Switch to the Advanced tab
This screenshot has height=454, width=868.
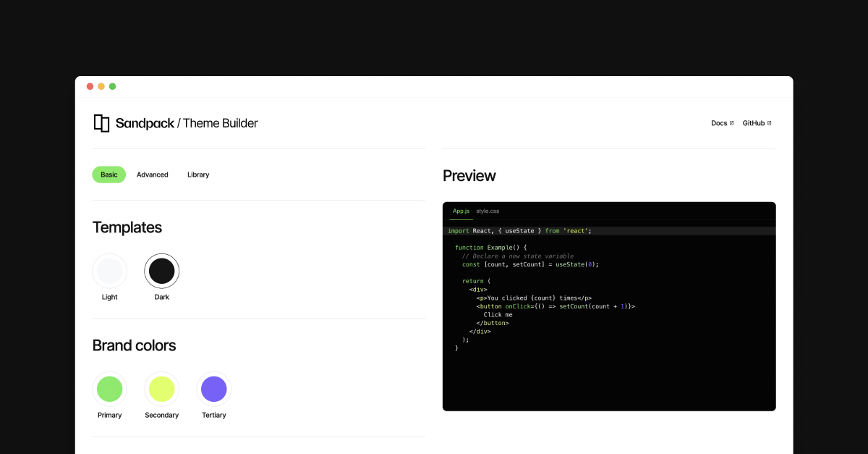[153, 175]
